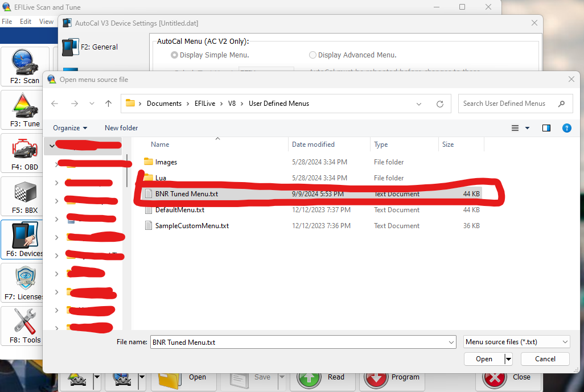Select Display Advanced Menu option
Image resolution: width=584 pixels, height=392 pixels.
pyautogui.click(x=353, y=55)
